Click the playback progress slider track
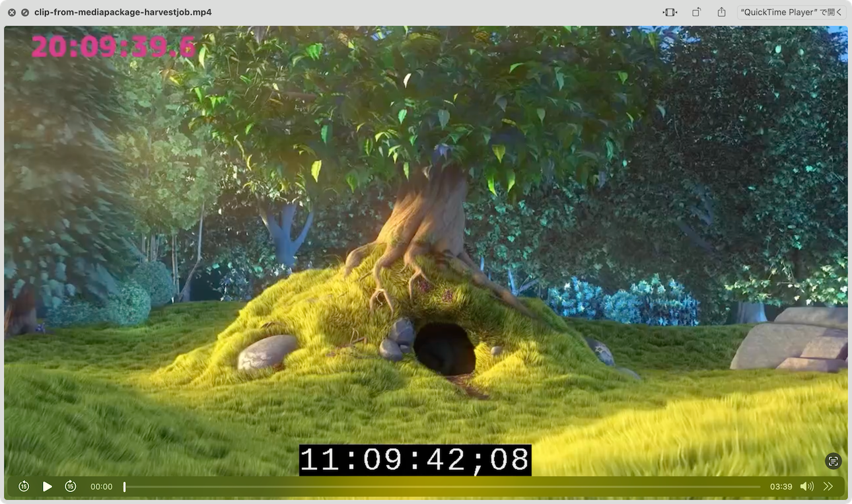The width and height of the screenshot is (852, 504). point(442,487)
